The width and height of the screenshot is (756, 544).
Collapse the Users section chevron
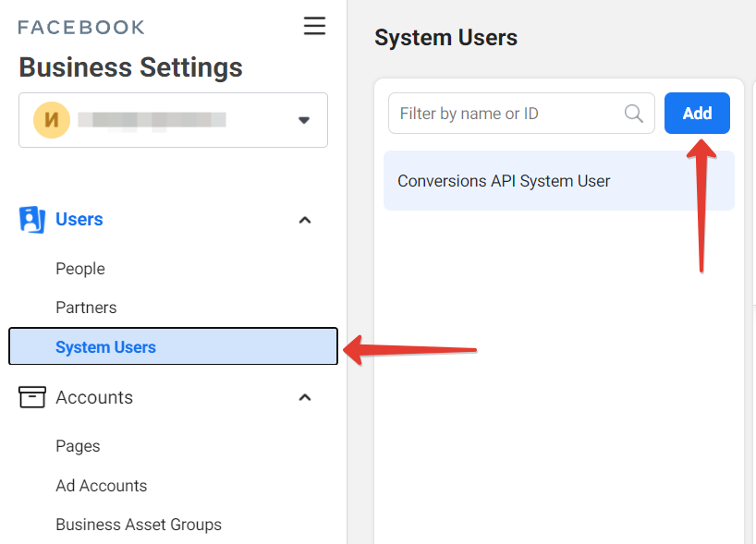pyautogui.click(x=305, y=220)
